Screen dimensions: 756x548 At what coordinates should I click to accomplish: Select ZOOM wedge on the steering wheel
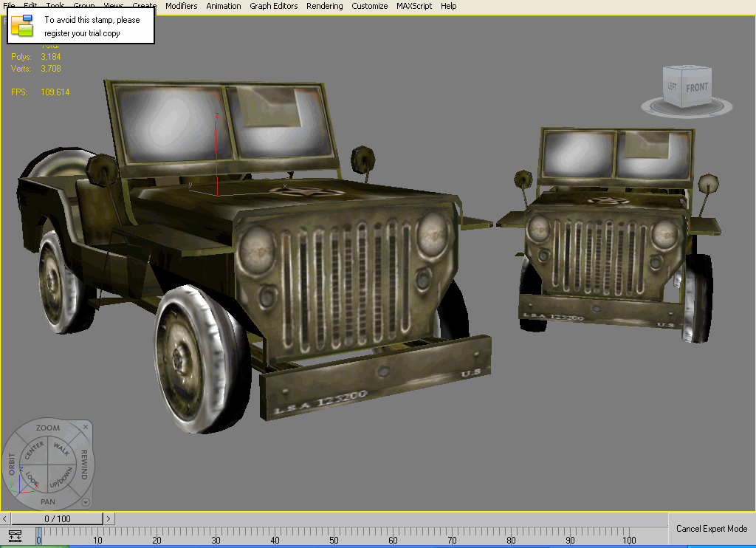(x=48, y=428)
